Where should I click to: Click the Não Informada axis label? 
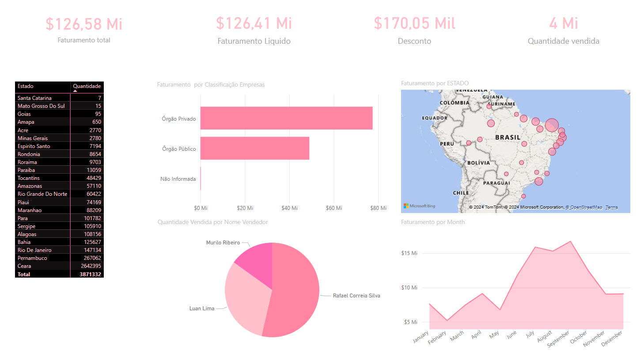click(178, 179)
